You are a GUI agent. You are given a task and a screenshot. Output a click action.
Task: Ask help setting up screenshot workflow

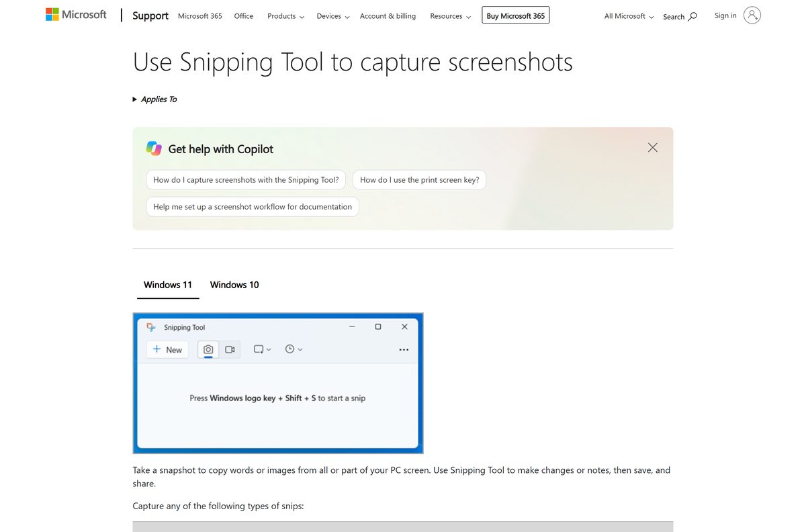click(253, 207)
